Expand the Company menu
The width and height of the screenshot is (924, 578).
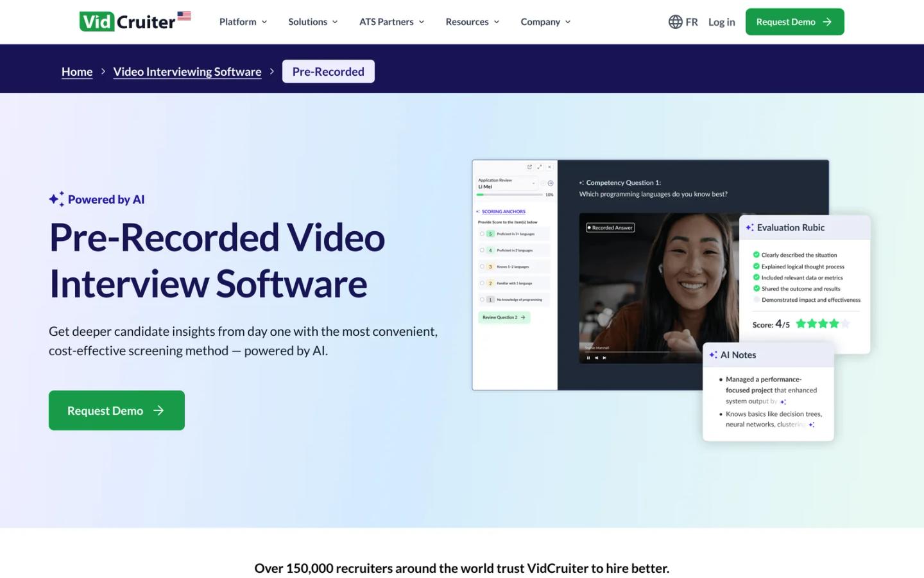pyautogui.click(x=546, y=22)
